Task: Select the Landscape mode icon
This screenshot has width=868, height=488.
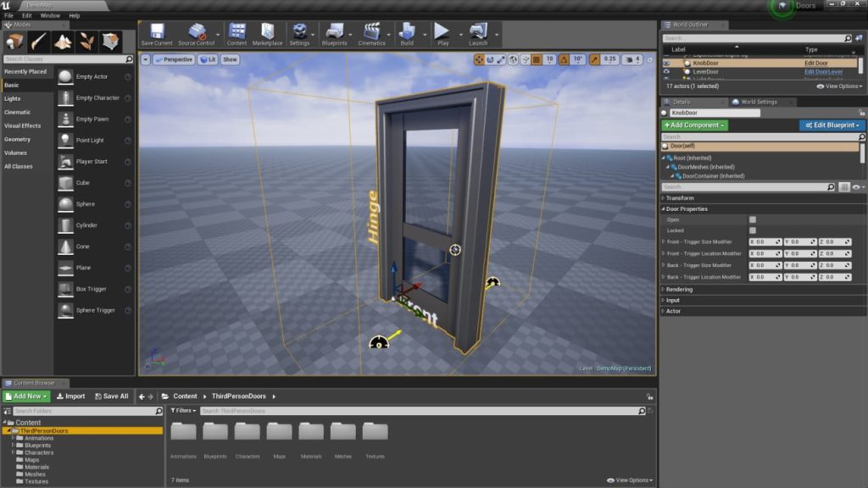Action: (64, 39)
